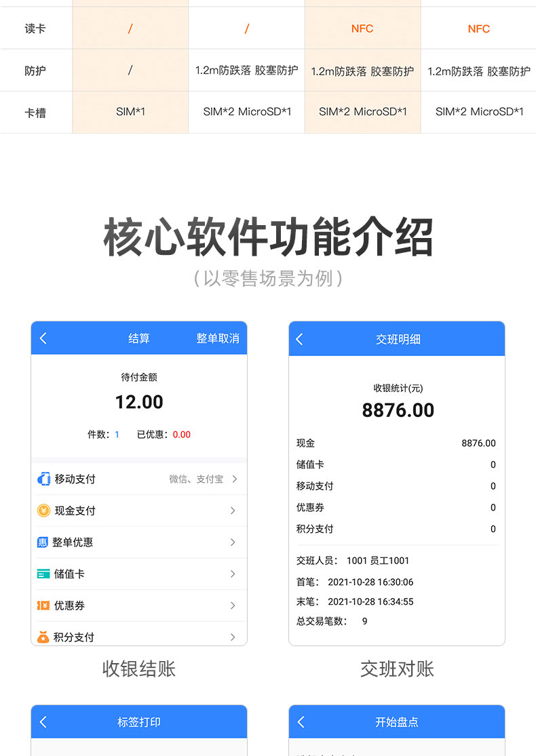Tap the 储值卡 card icon
This screenshot has width=536, height=756.
coord(43,574)
